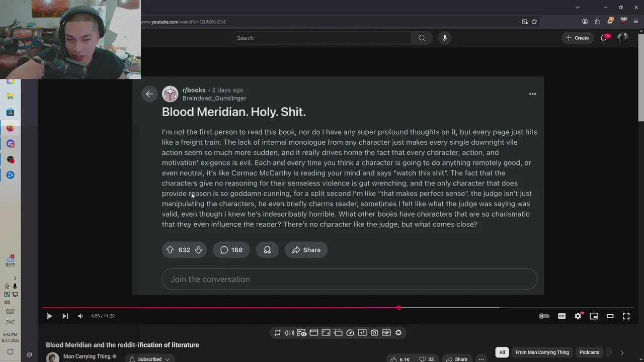Play the YouTube video
The width and height of the screenshot is (644, 362).
coord(49,316)
